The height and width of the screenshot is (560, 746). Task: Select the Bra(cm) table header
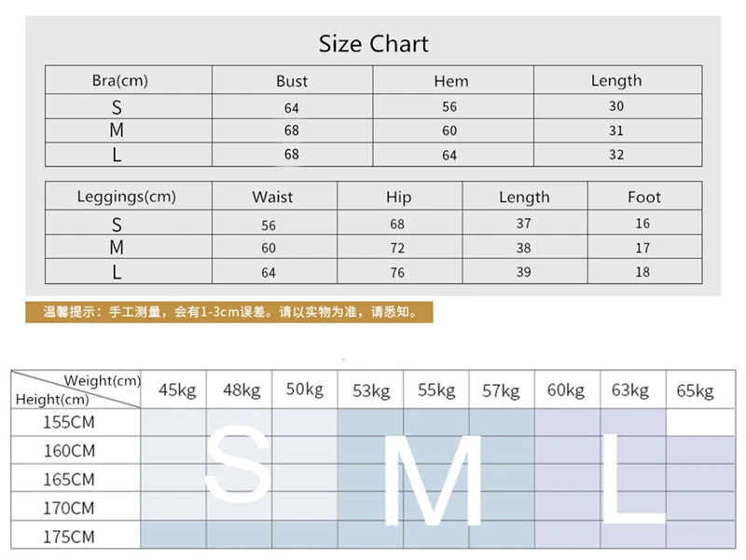[120, 81]
